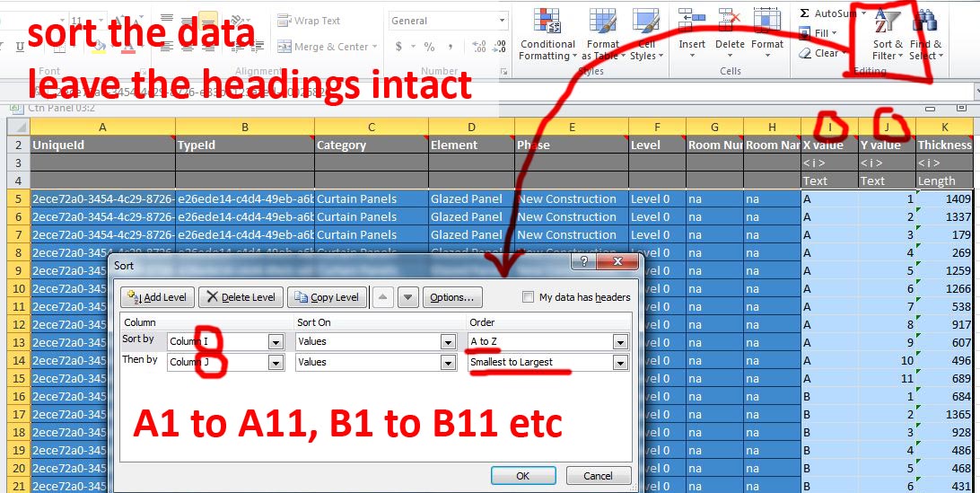Click the Format cells icon

click(x=767, y=20)
